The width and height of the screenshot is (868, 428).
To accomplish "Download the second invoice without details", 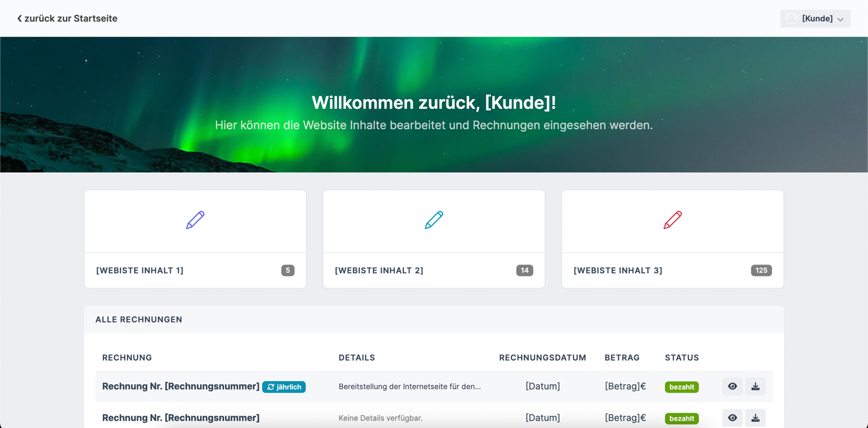I will tap(755, 418).
